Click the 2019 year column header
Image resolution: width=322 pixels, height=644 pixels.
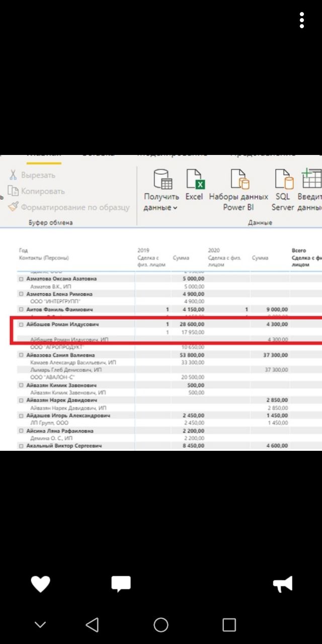(143, 250)
